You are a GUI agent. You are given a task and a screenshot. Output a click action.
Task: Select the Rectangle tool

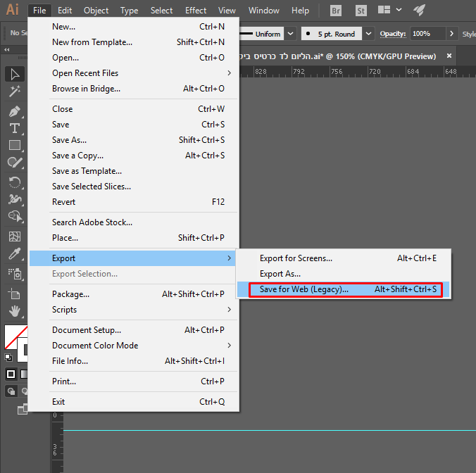click(x=15, y=145)
